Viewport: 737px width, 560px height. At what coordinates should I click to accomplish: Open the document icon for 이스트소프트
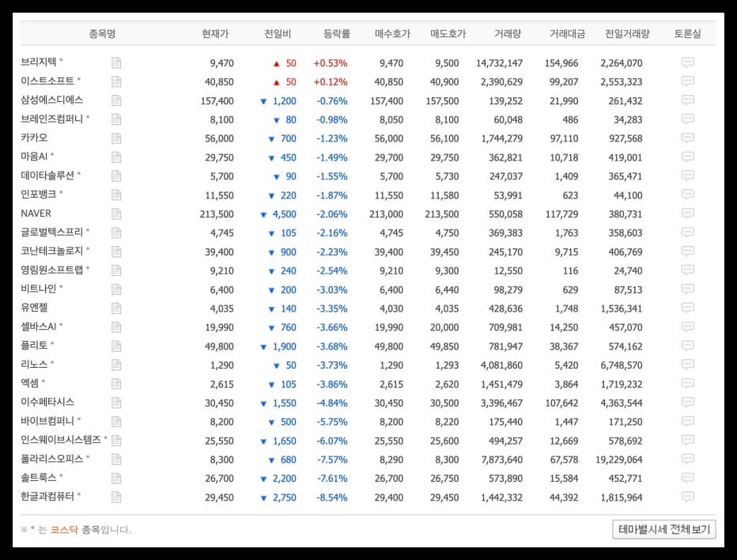[116, 81]
